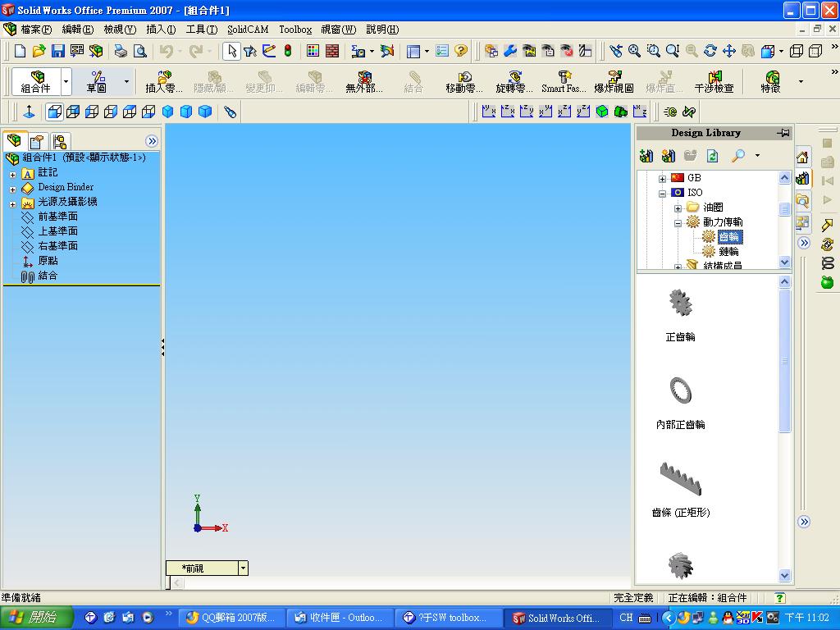Click the green apple icon on right bar
840x630 pixels.
(x=828, y=282)
